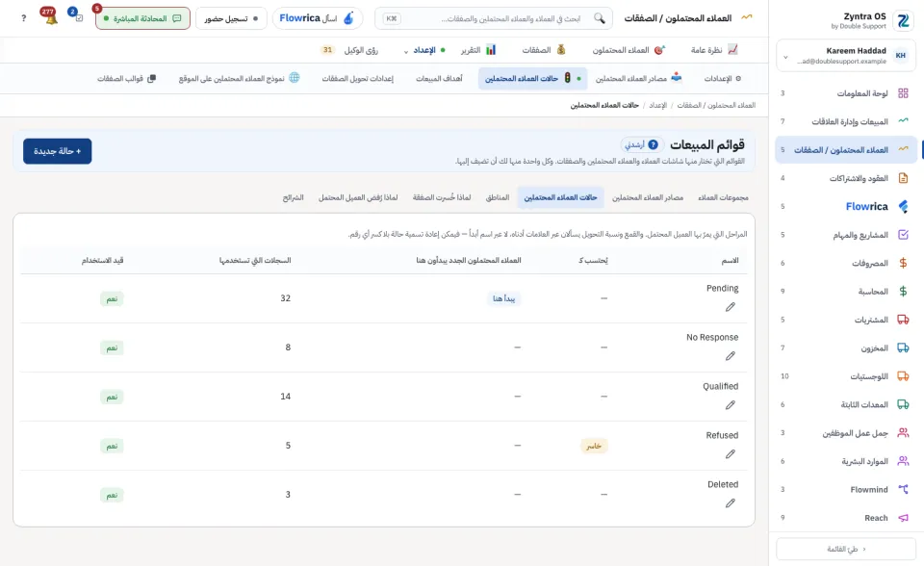Edit the Deleted status via pencil icon
The height and width of the screenshot is (566, 924).
point(731,502)
